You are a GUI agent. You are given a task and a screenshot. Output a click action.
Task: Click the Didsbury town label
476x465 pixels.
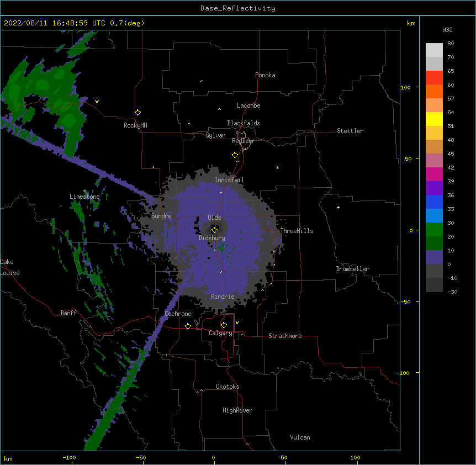212,238
